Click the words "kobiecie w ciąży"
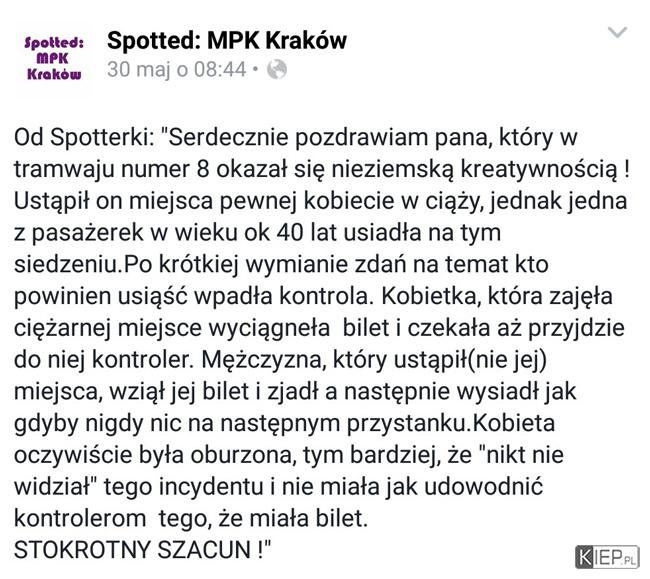Image resolution: width=650 pixels, height=579 pixels. click(392, 201)
